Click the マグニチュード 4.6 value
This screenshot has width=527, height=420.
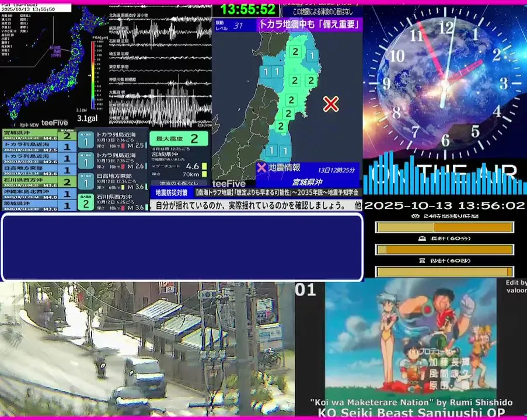tap(192, 166)
